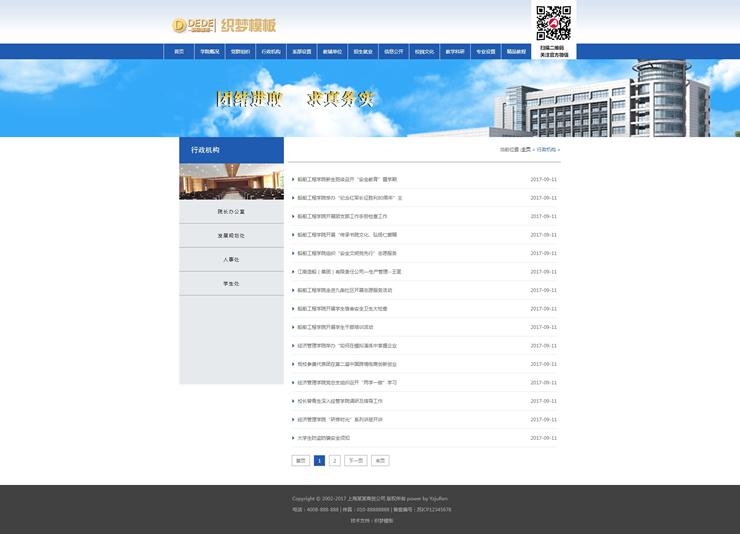
Task: Open the 大学生防盗防骗安全须知 article
Action: tap(323, 438)
